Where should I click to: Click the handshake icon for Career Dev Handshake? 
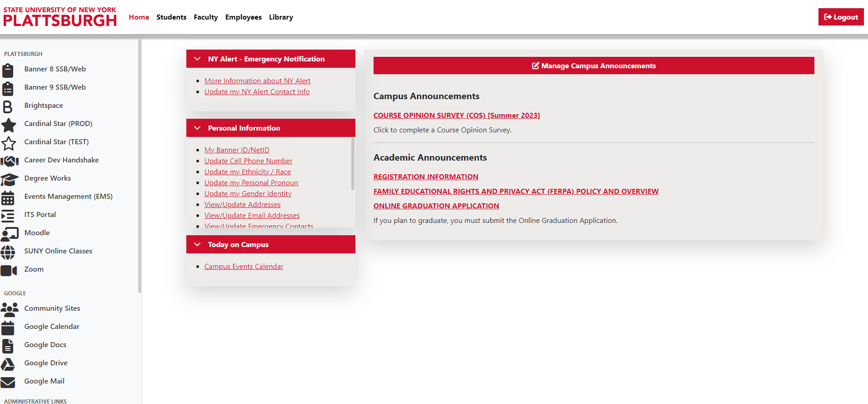pos(10,161)
